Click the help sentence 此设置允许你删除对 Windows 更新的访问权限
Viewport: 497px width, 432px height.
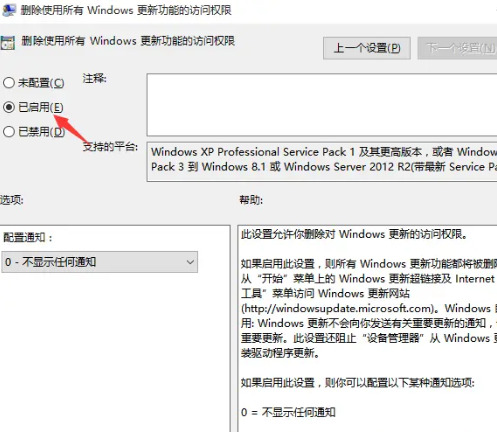[354, 234]
